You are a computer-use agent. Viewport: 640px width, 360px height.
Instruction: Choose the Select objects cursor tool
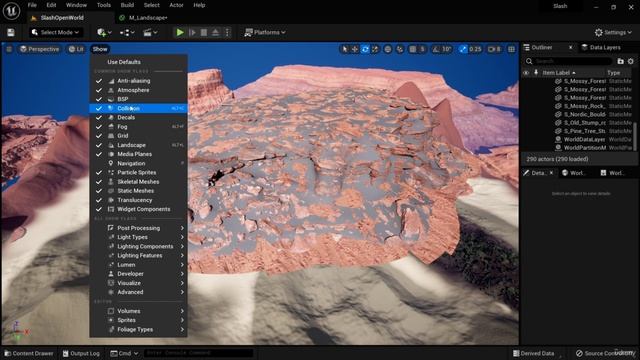345,49
